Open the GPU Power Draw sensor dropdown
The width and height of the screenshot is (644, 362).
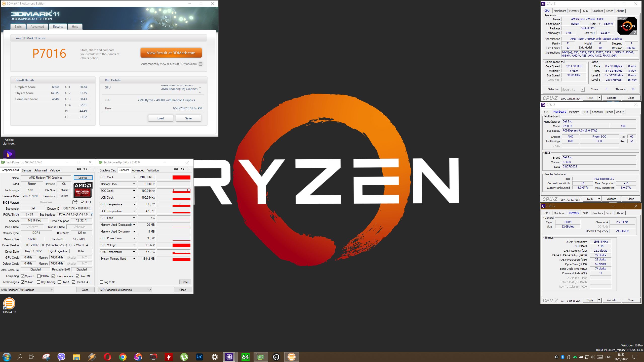pos(134,238)
